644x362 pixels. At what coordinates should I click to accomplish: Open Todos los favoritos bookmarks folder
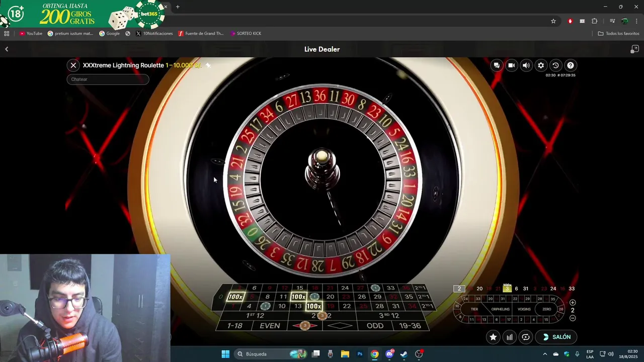(x=618, y=34)
